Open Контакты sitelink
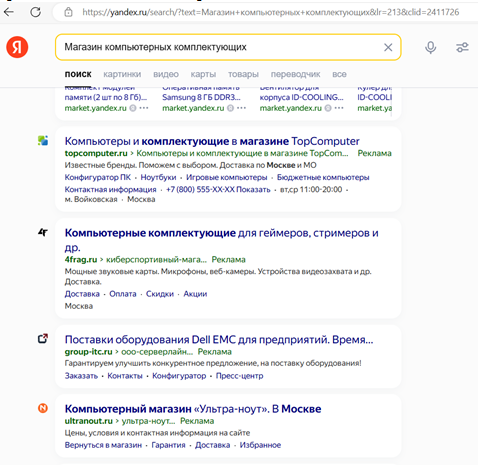 point(125,376)
